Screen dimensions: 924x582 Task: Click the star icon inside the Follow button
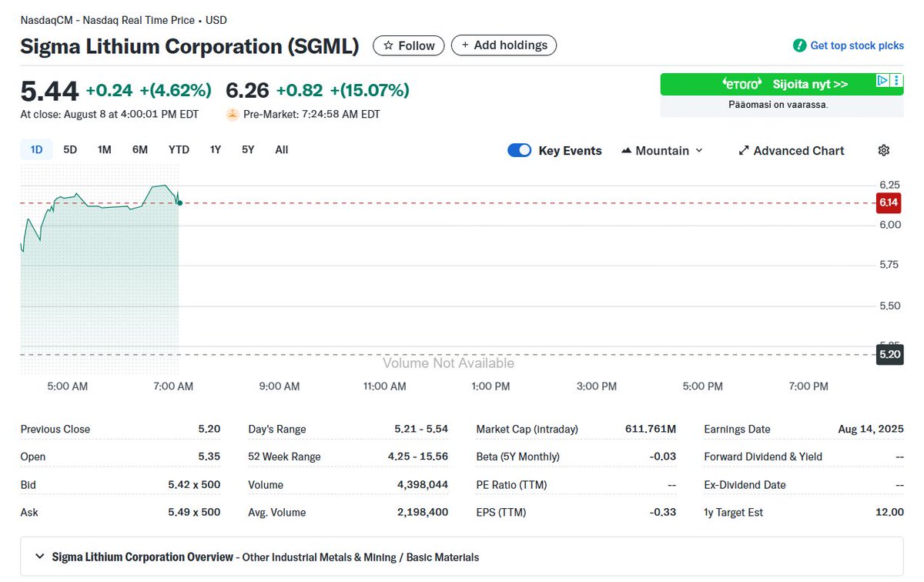(389, 45)
